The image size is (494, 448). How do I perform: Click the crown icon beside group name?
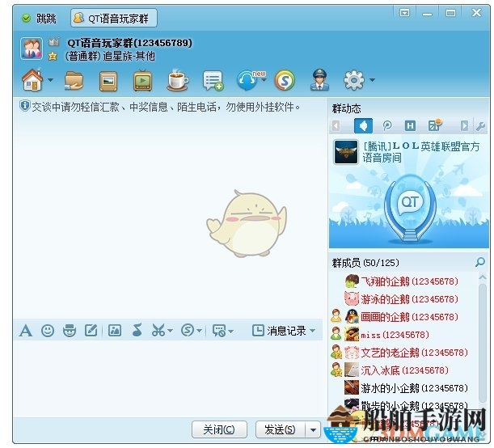53,42
